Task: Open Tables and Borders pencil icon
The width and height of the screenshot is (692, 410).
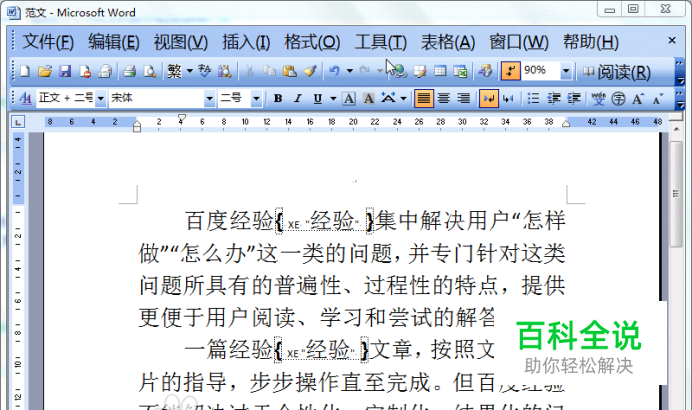Action: coord(420,71)
